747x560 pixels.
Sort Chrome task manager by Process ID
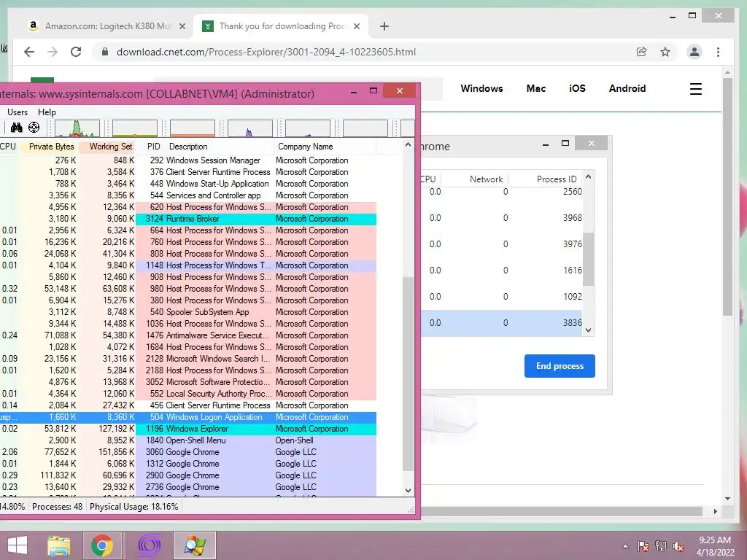pos(557,179)
